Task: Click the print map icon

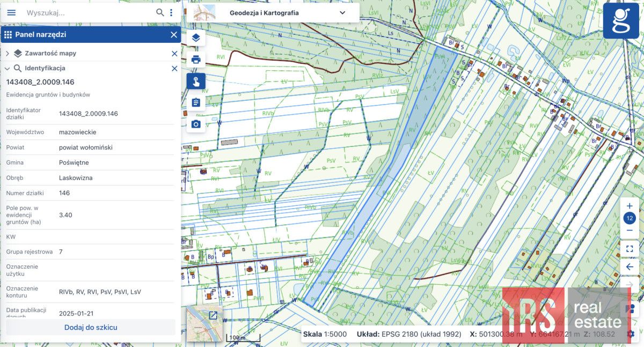Action: [x=196, y=60]
